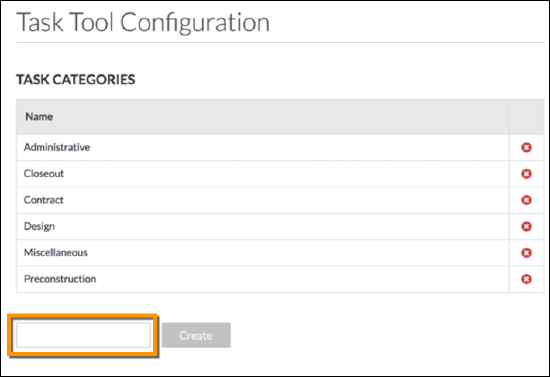Viewport: 550px width, 377px height.
Task: Click the Create button
Action: pyautogui.click(x=196, y=335)
